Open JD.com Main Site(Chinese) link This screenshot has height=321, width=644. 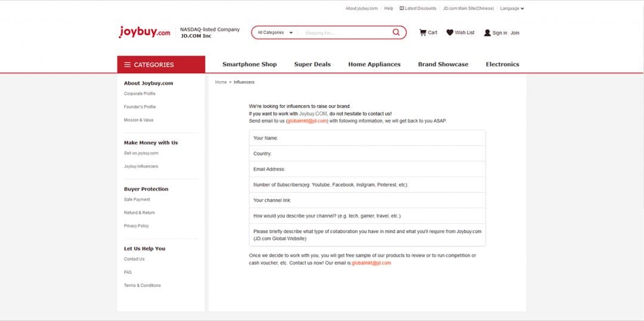(468, 8)
